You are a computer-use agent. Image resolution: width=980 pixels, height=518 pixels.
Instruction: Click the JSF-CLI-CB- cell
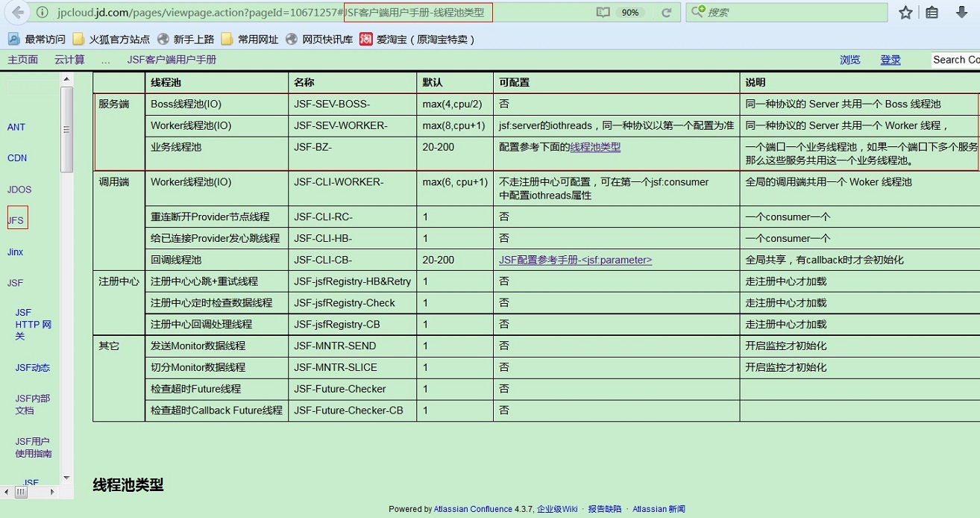point(353,260)
